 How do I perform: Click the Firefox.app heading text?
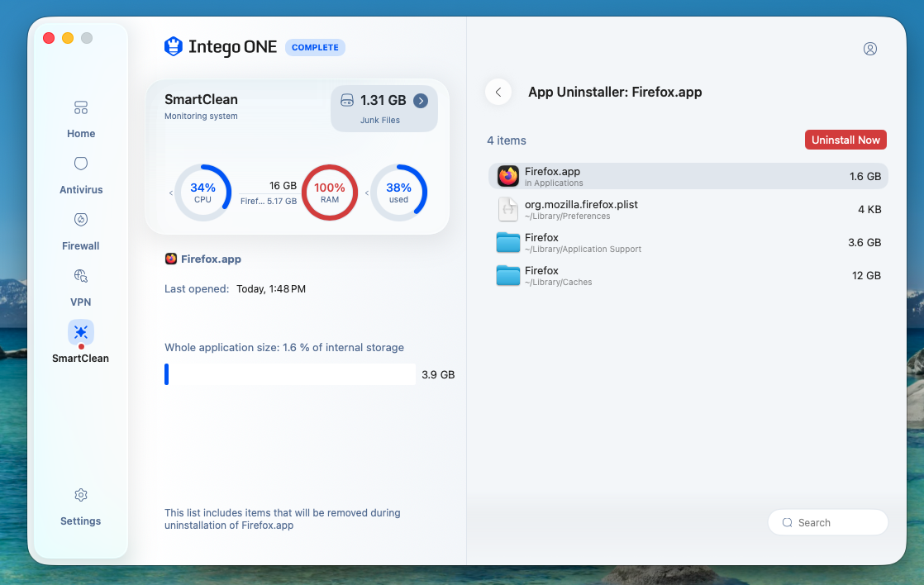pos(211,259)
